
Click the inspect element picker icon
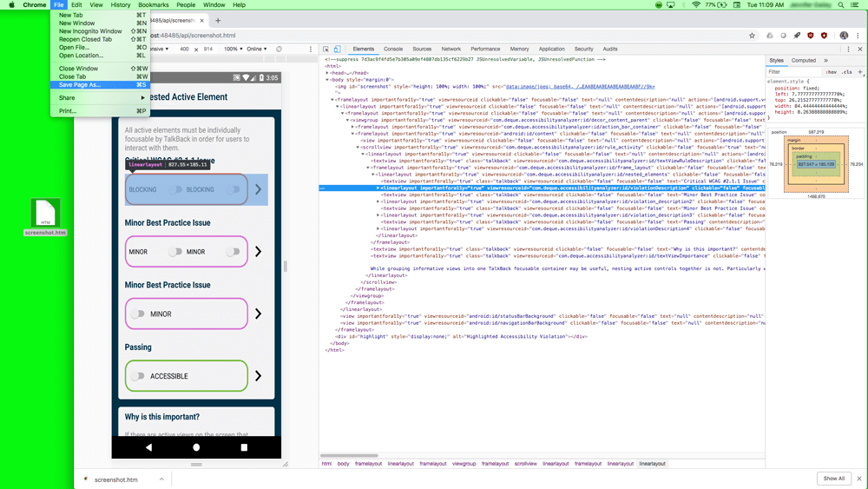[x=326, y=50]
